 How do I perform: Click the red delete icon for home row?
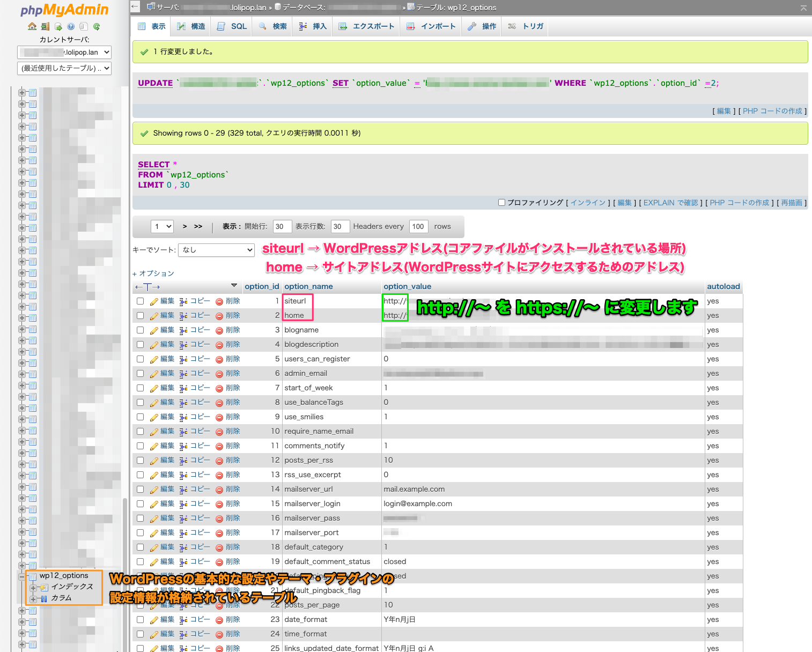tap(219, 316)
